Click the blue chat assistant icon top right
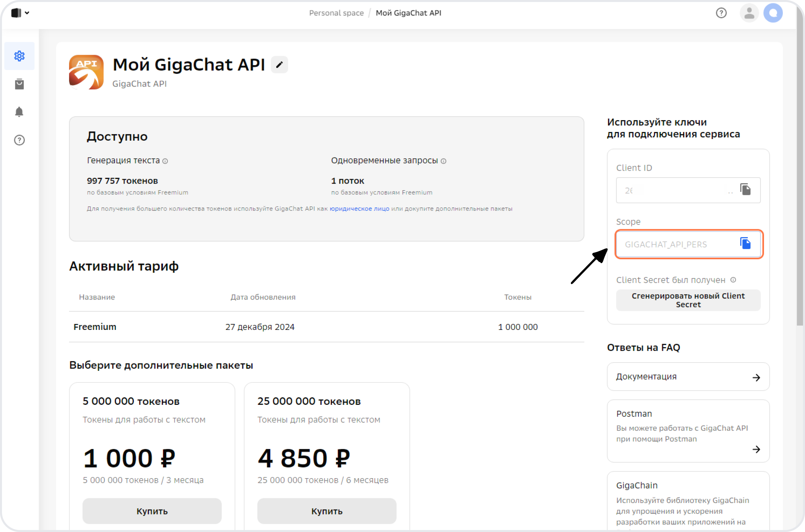The width and height of the screenshot is (805, 532). [x=773, y=13]
